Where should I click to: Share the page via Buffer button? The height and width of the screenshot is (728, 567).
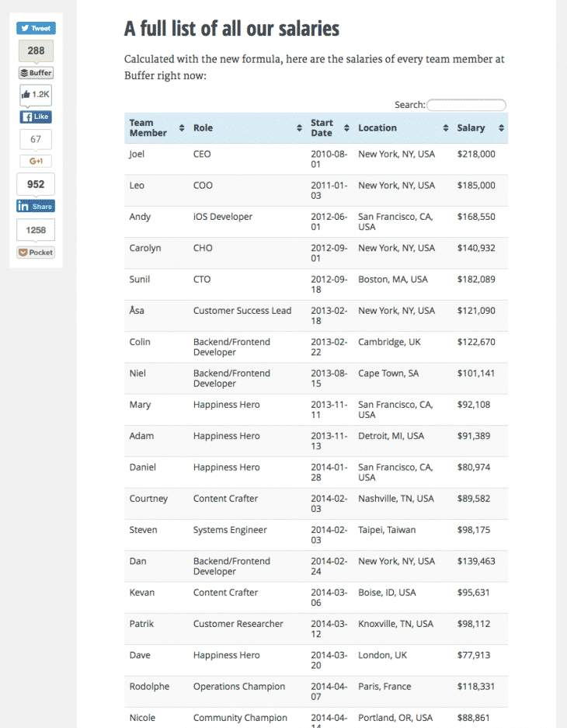click(x=36, y=73)
